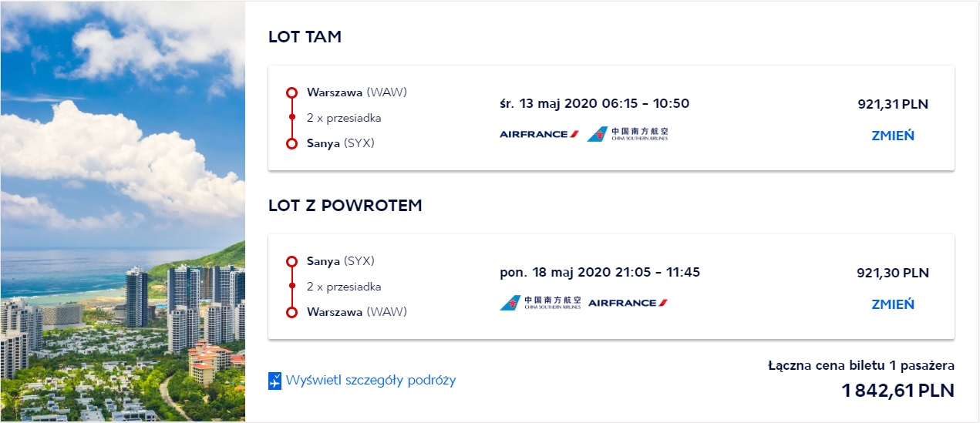This screenshot has width=980, height=423.
Task: Click the outbound date śr. 13 maj 2020
Action: pos(552,104)
